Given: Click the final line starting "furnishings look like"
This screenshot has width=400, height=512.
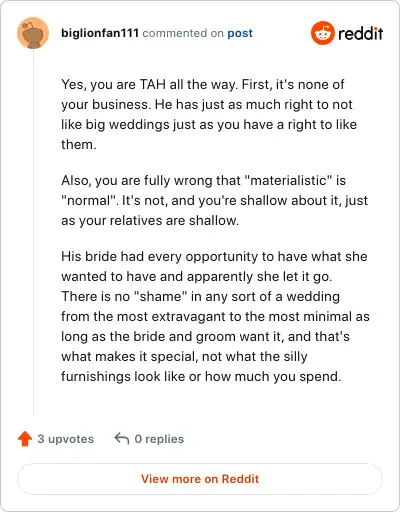Looking at the screenshot, I should coord(201,376).
